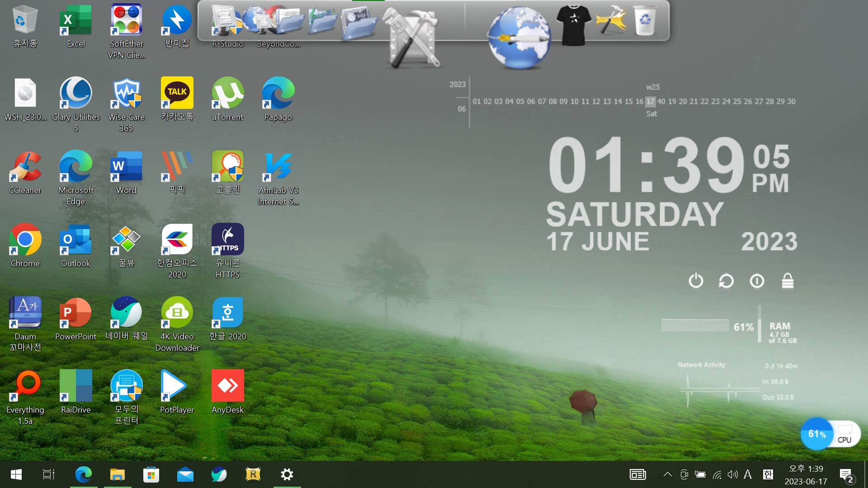Select day 17 in the calendar strip
Image resolution: width=868 pixels, height=488 pixels.
pyautogui.click(x=650, y=102)
